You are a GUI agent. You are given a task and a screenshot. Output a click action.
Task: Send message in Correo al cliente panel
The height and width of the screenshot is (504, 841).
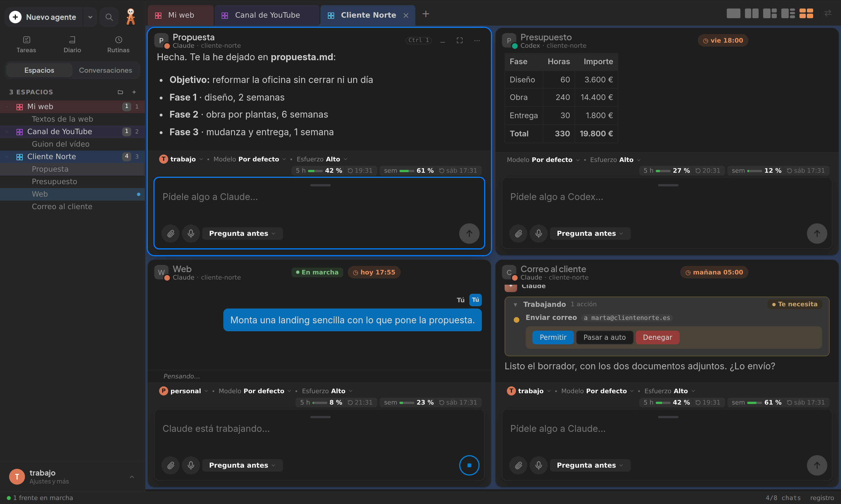coord(817,465)
